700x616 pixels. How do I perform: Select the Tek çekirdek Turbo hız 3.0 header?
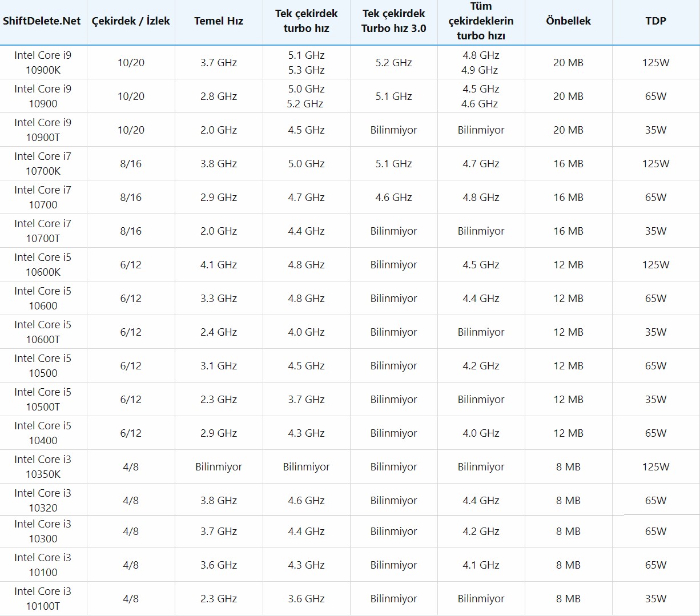(393, 21)
